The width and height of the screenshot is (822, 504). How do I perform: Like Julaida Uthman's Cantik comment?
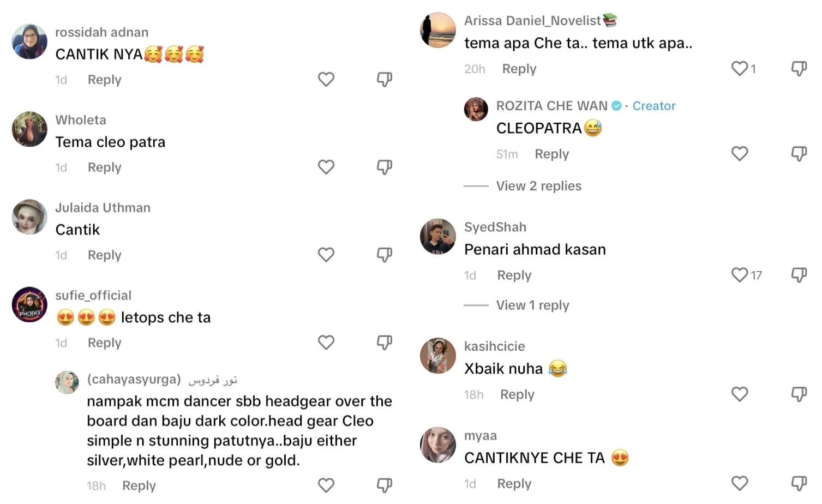(326, 255)
